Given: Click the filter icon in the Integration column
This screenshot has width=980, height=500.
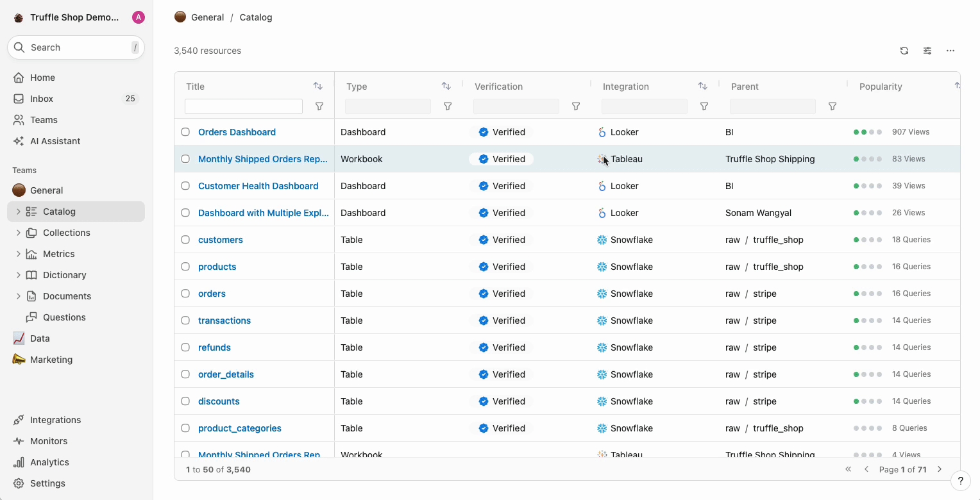Looking at the screenshot, I should [x=704, y=106].
